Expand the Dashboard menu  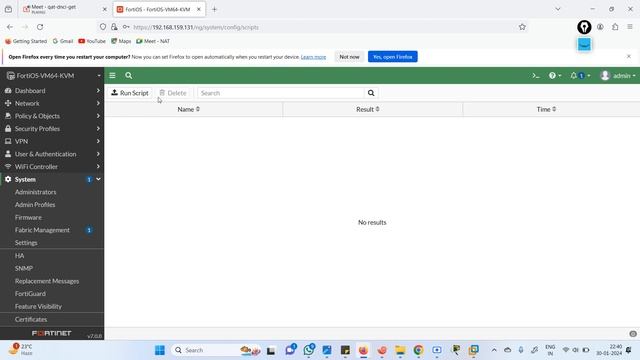[52, 91]
